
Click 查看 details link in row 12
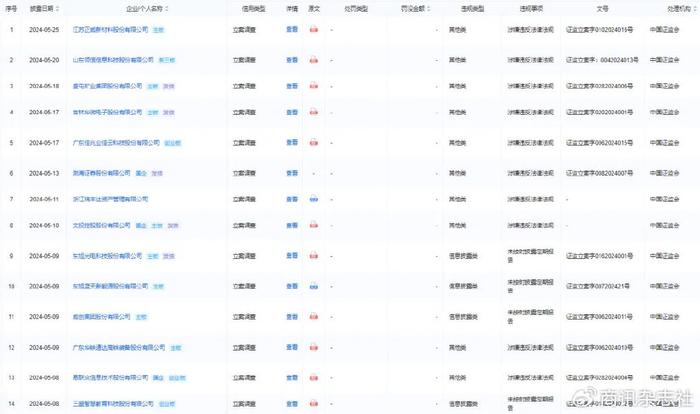click(292, 347)
